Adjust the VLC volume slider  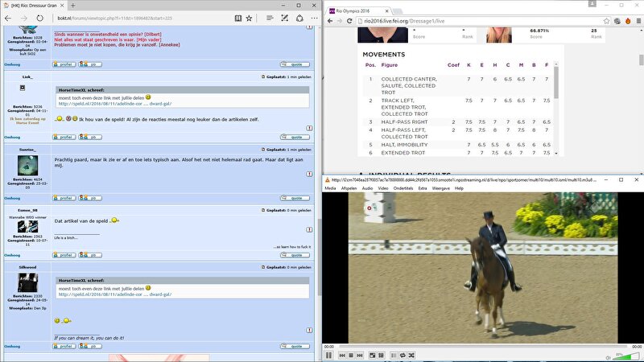click(626, 356)
